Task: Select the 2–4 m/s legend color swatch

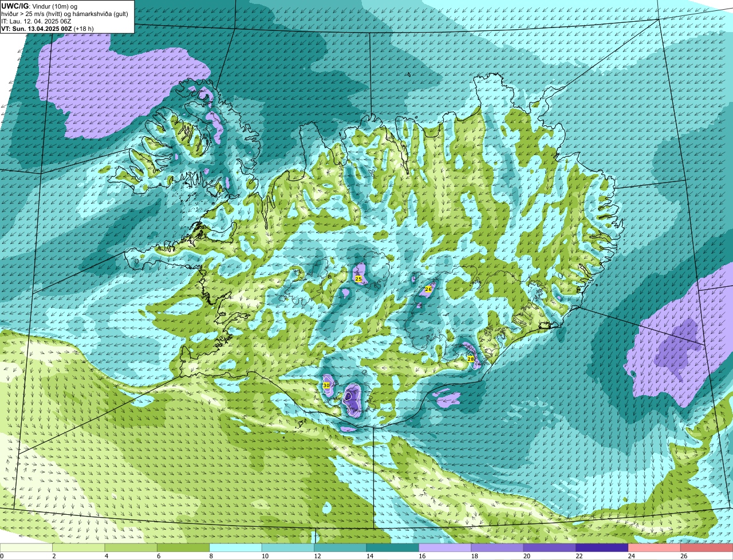Action: point(79,547)
